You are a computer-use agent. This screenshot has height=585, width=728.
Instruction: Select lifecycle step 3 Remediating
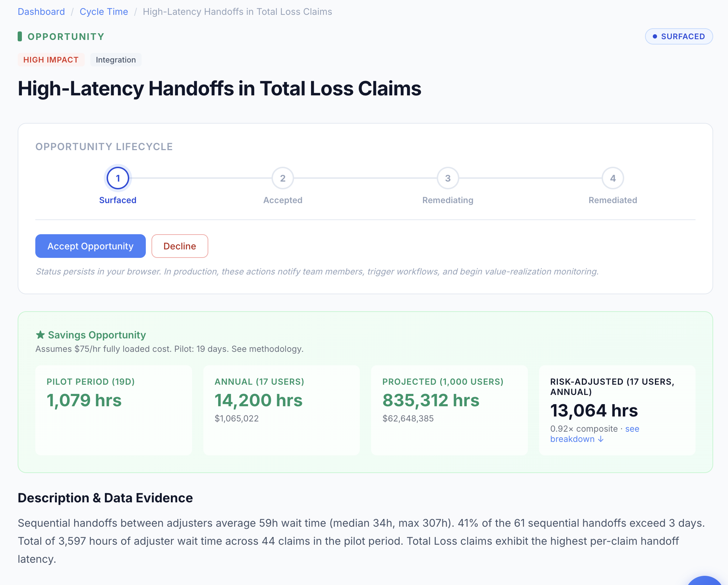click(448, 178)
